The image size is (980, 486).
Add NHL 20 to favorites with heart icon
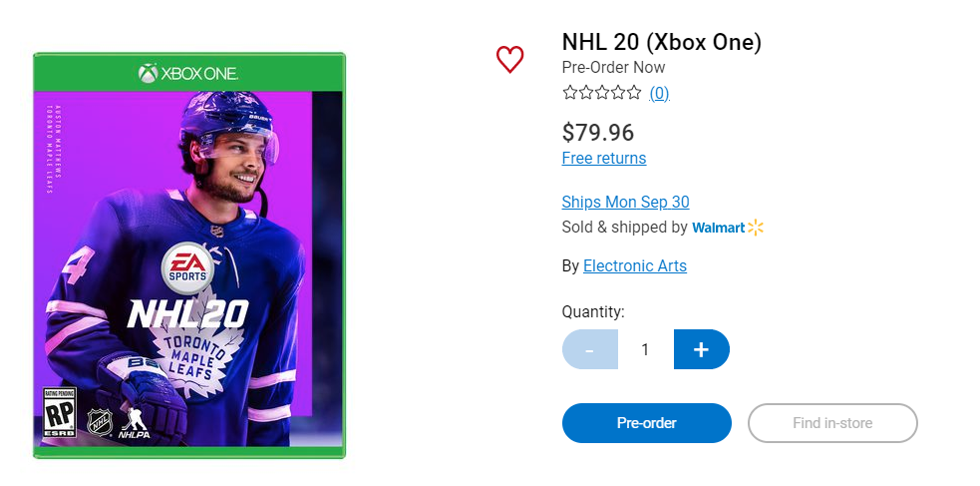click(x=509, y=60)
